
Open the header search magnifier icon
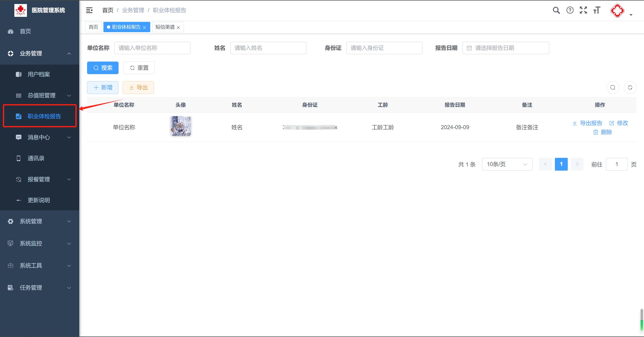coord(556,10)
